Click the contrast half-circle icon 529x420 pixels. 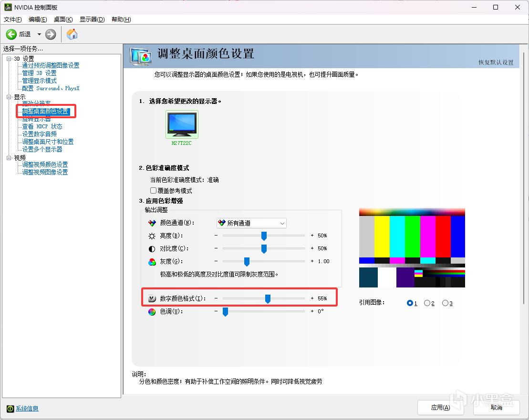[152, 249]
